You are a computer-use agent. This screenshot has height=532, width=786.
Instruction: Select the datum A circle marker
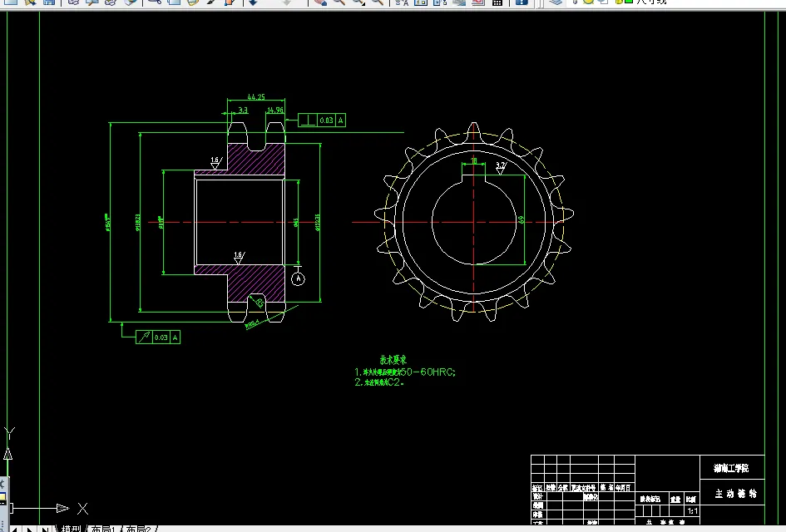tap(299, 278)
